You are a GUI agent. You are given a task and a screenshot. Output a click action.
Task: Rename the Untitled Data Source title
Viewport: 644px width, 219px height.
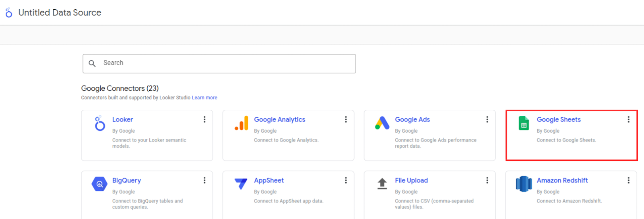point(60,13)
